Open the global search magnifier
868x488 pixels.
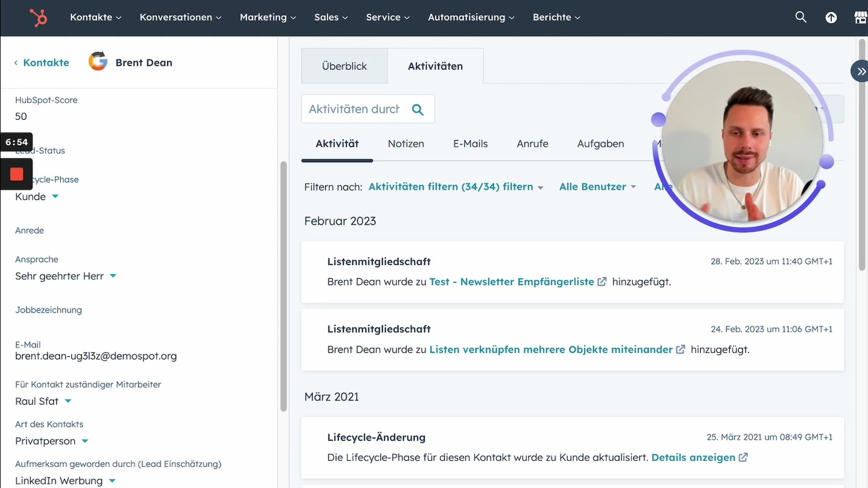click(x=800, y=17)
